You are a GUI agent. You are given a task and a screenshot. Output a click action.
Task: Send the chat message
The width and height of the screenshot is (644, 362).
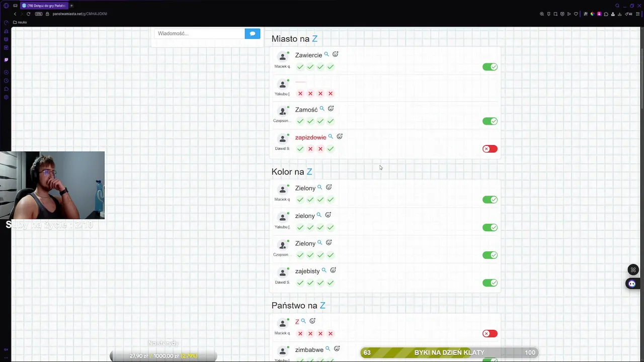(253, 33)
